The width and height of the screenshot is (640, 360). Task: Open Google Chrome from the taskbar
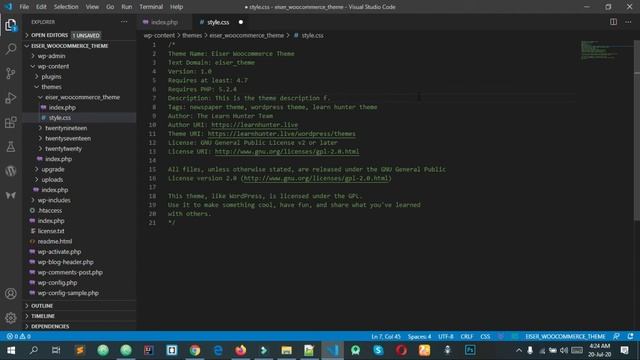(x=195, y=350)
